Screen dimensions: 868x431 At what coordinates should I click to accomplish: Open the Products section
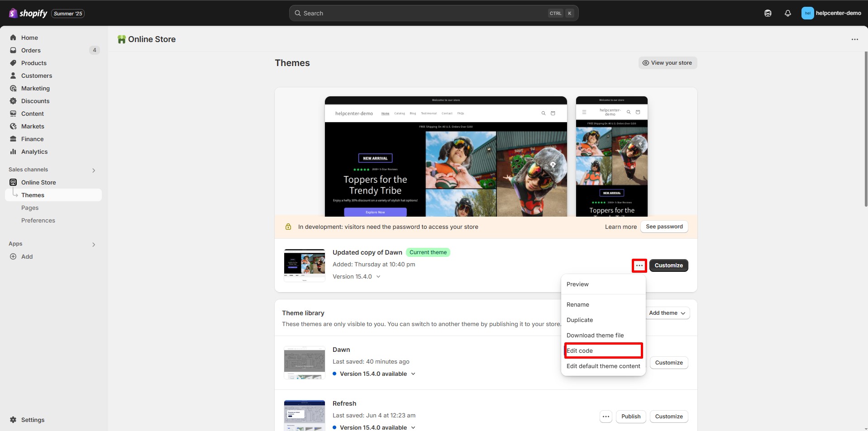click(x=34, y=63)
